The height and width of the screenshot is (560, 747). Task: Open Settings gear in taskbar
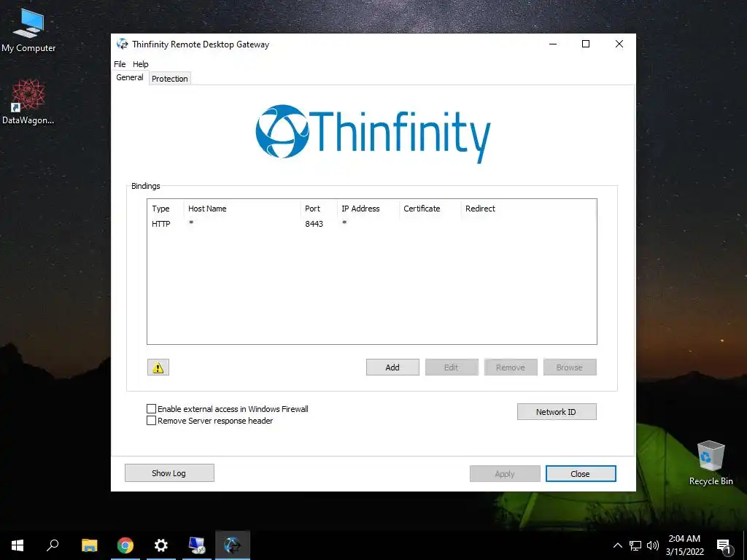click(x=161, y=545)
